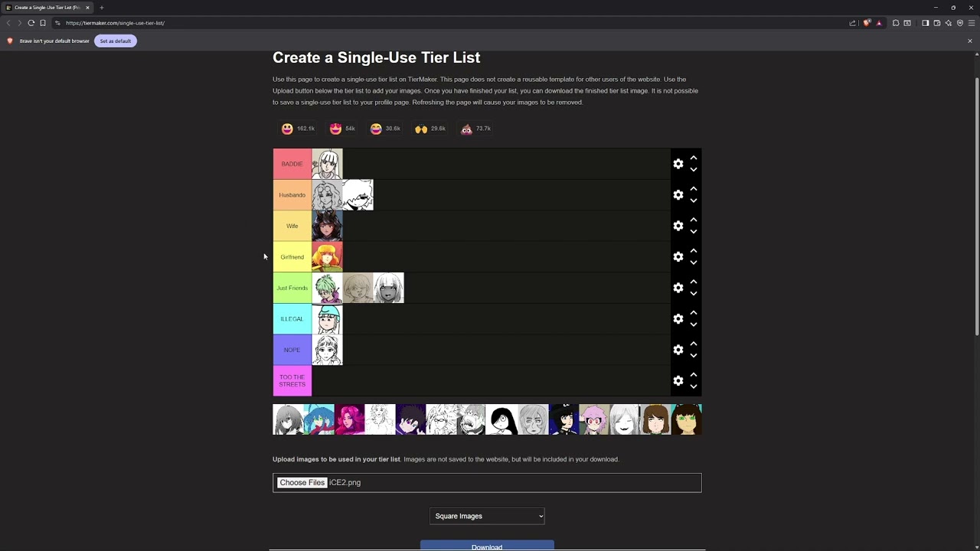Screen dimensions: 980x551
Task: Click the Download button
Action: pos(487,546)
